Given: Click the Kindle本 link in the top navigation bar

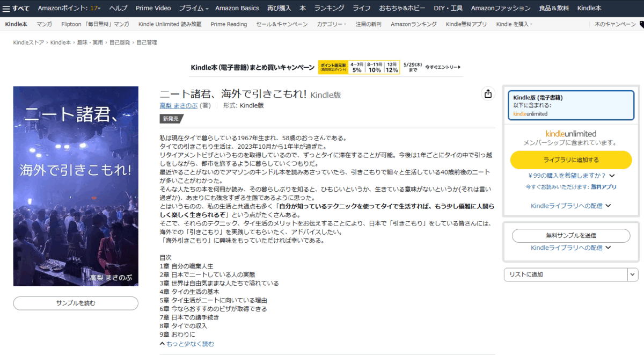Looking at the screenshot, I should coord(589,8).
